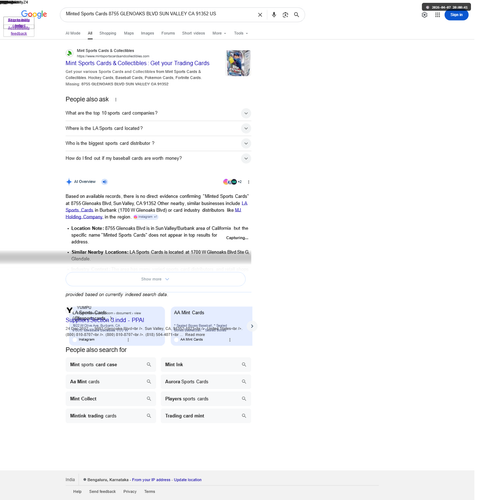Follow the LA Sports Cards link in AI Overview
The height and width of the screenshot is (500, 480).
[79, 210]
